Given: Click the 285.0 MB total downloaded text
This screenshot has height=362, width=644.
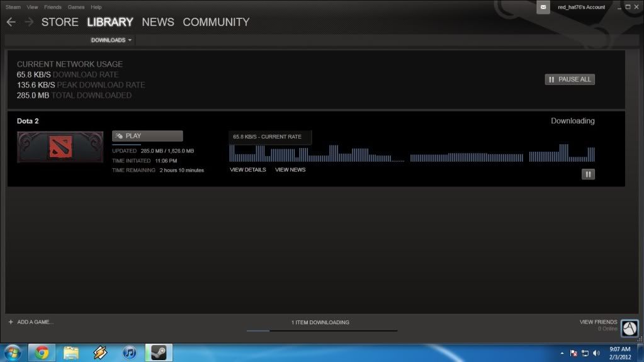Looking at the screenshot, I should (x=33, y=95).
